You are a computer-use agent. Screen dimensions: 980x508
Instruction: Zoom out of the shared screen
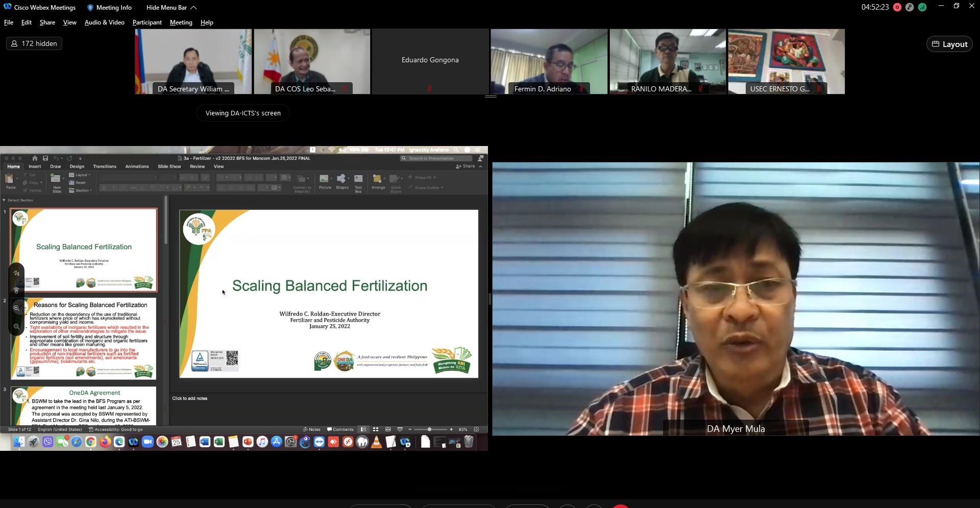pos(16,326)
